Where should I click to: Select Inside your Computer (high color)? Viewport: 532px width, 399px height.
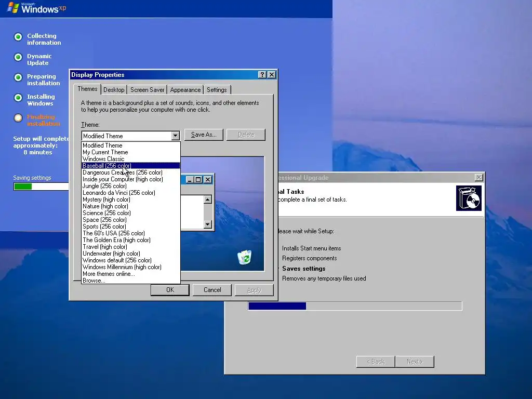(130, 179)
